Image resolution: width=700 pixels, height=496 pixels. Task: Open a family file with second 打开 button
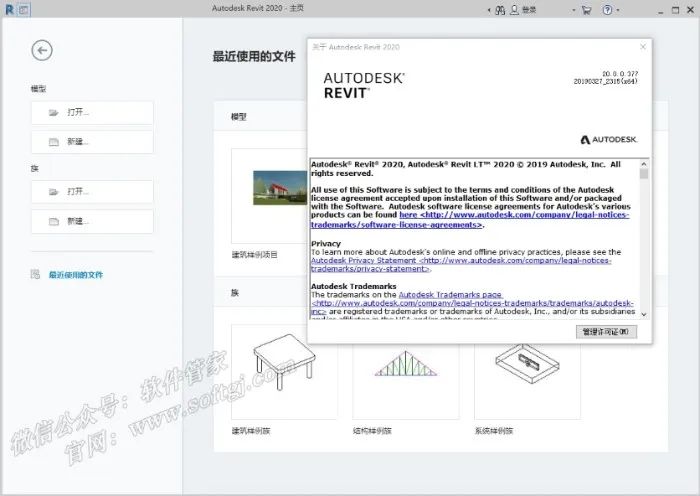point(92,192)
